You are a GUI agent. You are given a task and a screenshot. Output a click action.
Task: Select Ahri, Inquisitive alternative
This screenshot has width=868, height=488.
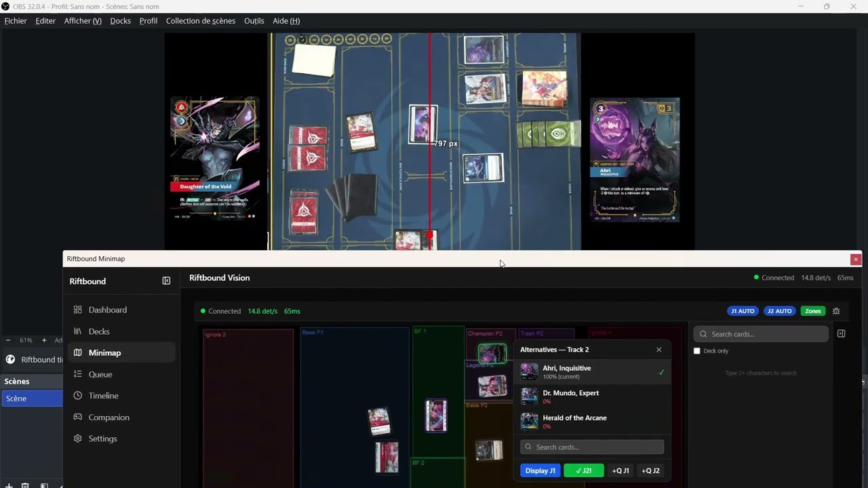pyautogui.click(x=592, y=372)
